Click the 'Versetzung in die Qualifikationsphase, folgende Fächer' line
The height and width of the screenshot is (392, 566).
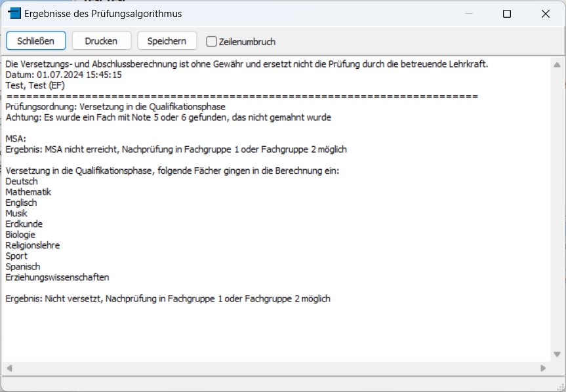pos(172,170)
